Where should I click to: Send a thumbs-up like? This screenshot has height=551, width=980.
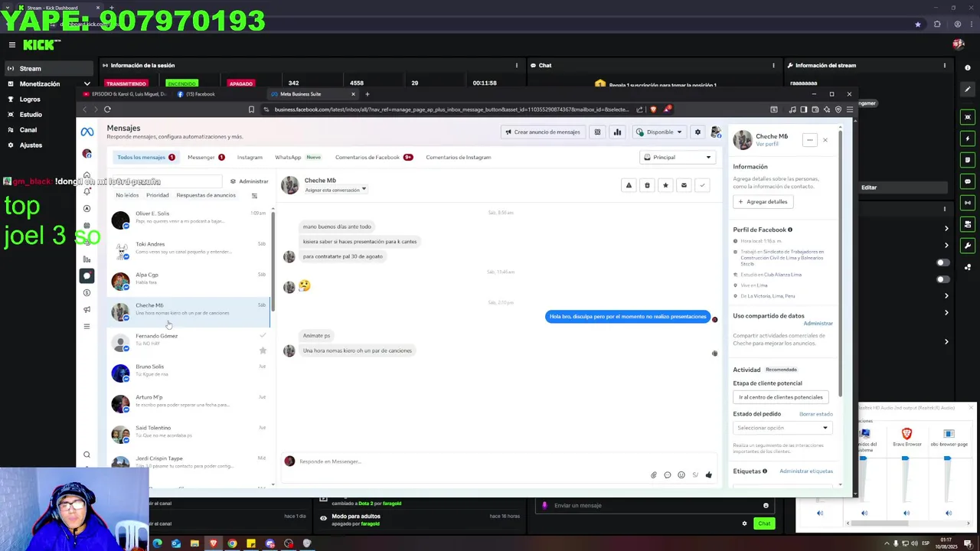coord(709,475)
